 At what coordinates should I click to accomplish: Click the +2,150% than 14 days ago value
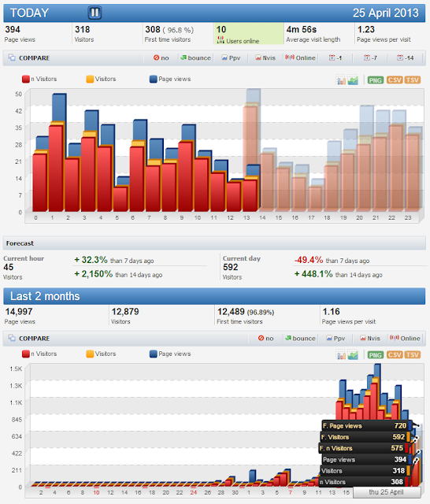pos(118,274)
